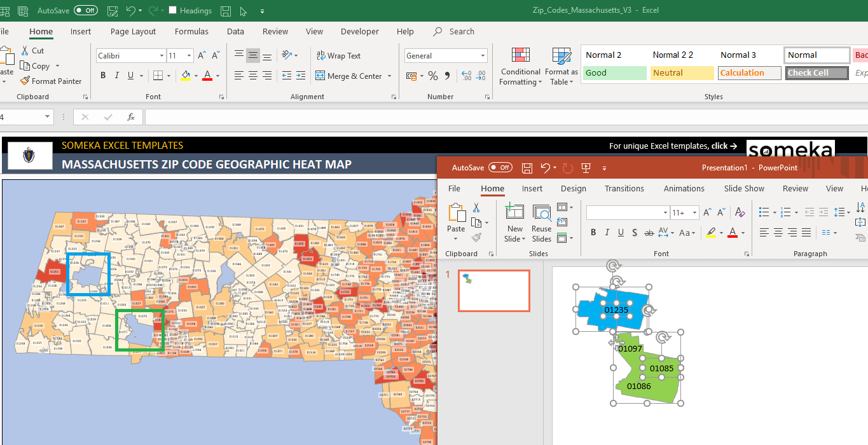Screen dimensions: 868x445
Task: Open the General number format dropdown
Action: pos(445,55)
